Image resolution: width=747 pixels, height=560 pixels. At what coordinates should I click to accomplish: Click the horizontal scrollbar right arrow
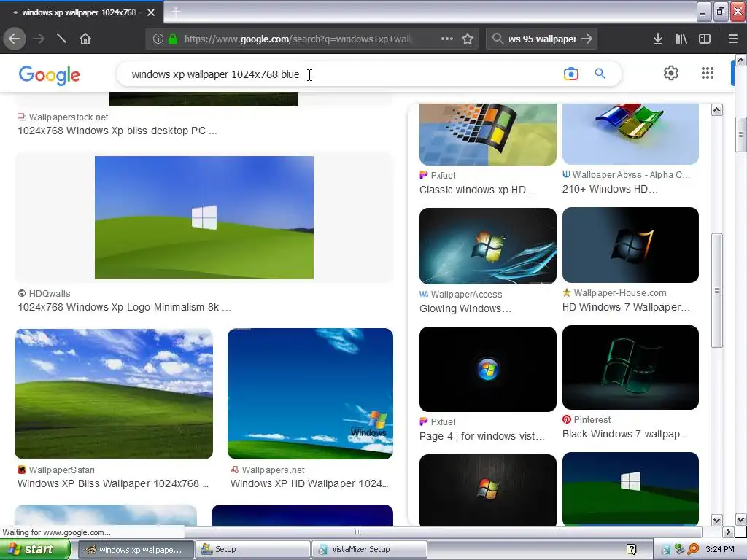click(728, 532)
